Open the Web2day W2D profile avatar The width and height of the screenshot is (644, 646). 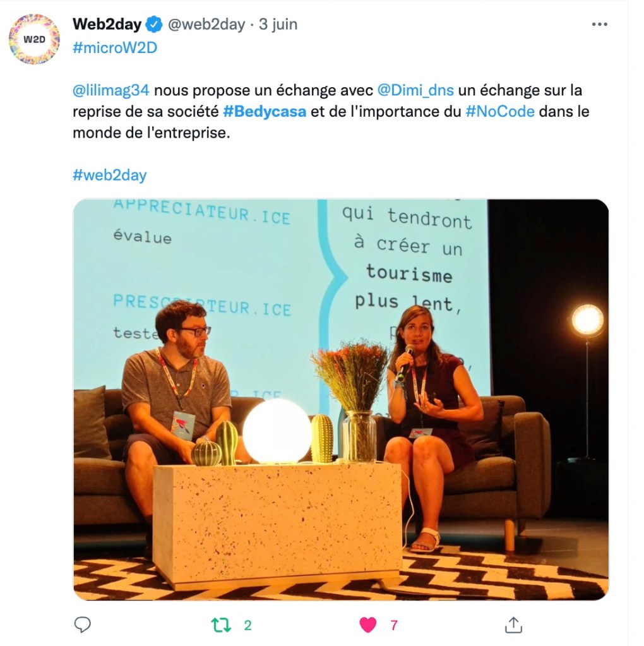point(34,39)
